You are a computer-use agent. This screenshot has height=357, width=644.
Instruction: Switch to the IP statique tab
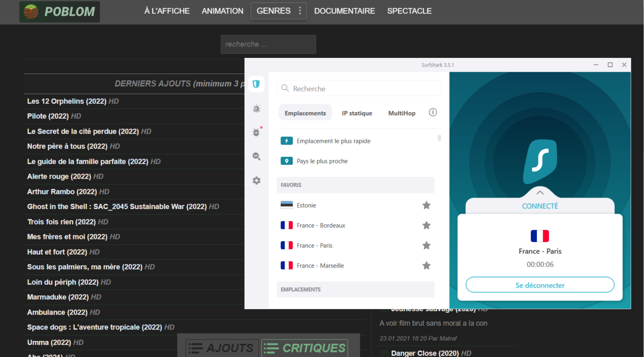point(357,113)
